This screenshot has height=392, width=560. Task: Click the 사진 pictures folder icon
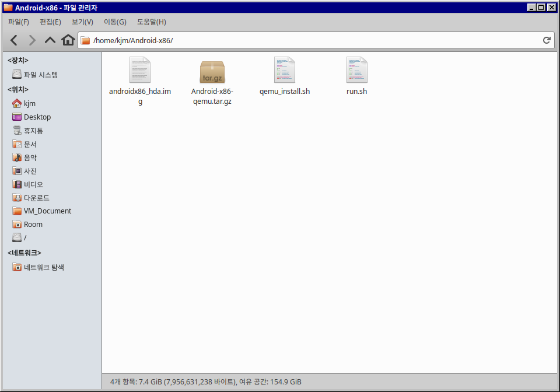tap(17, 171)
